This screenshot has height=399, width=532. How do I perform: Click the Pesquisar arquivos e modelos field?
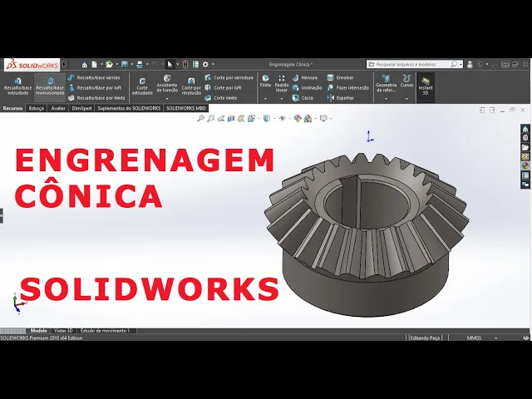412,64
